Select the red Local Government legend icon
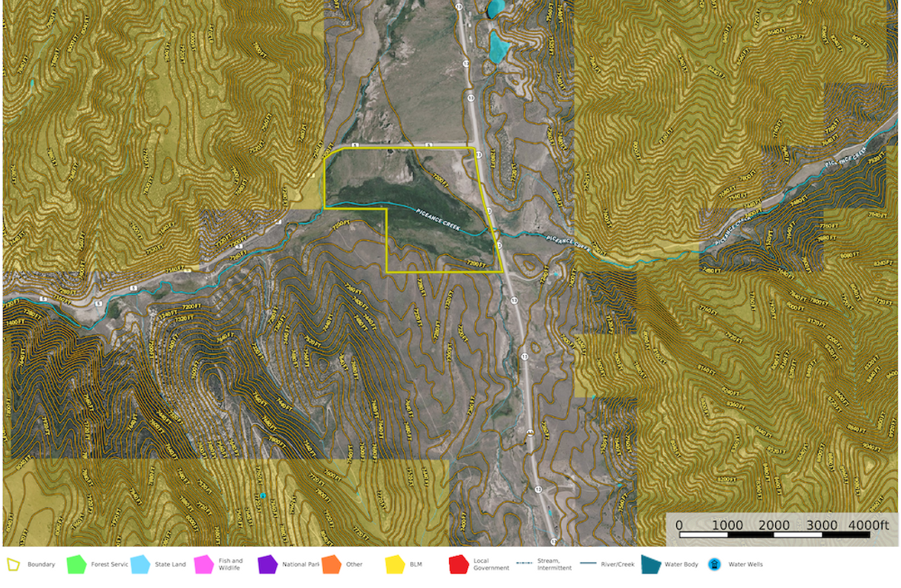This screenshot has height=588, width=901. 458,564
